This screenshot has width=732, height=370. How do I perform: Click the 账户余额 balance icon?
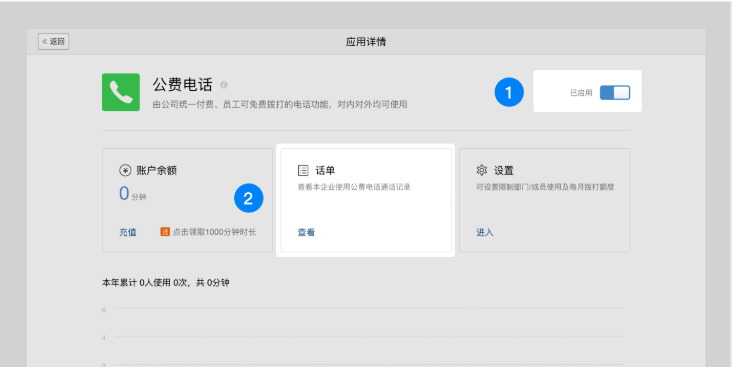125,170
